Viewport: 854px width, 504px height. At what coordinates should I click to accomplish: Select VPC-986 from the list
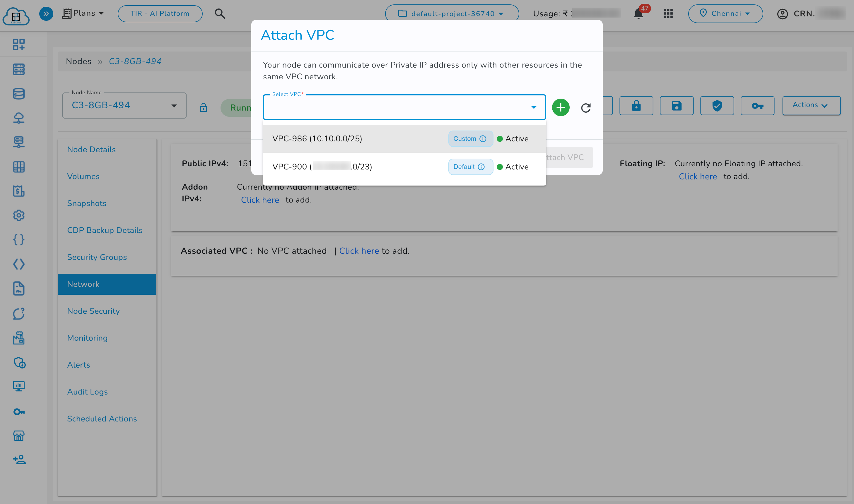coord(317,138)
